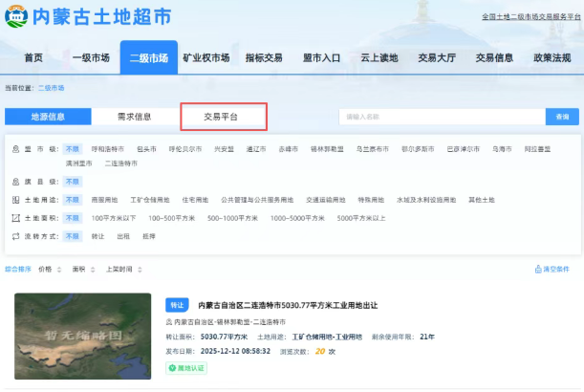
Task: Open the 矿业权市场 navigation menu
Action: tap(206, 57)
